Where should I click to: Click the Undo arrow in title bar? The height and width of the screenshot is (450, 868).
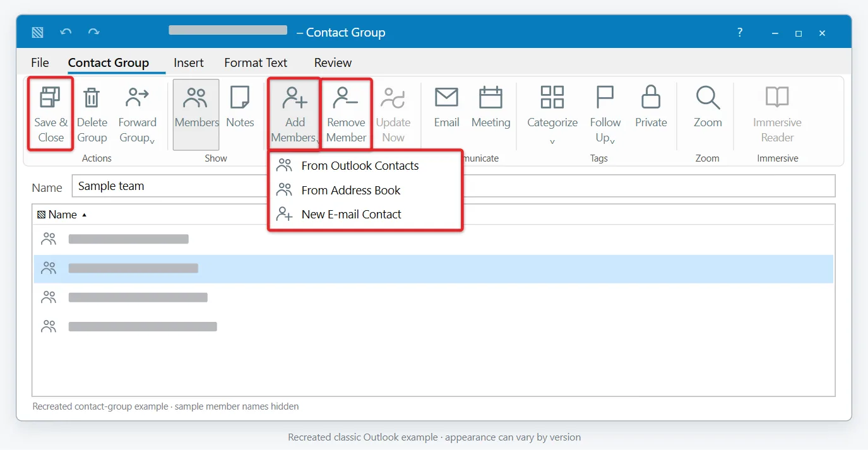tap(66, 32)
